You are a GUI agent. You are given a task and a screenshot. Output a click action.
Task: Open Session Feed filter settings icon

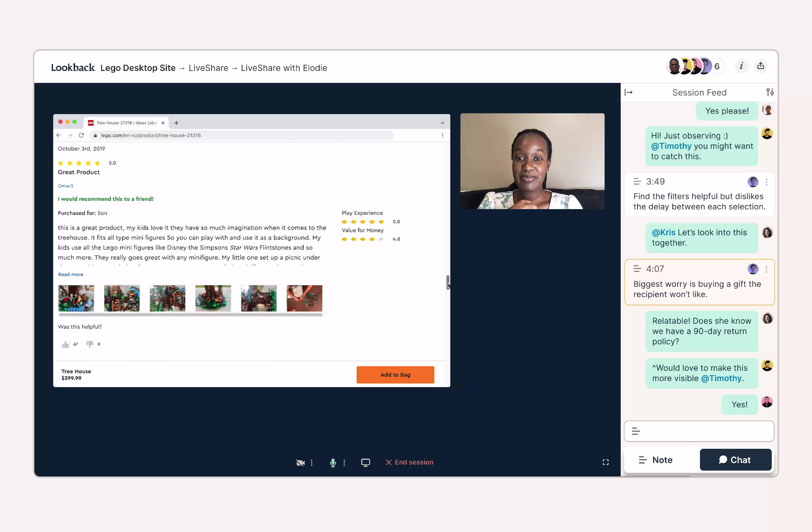click(770, 92)
